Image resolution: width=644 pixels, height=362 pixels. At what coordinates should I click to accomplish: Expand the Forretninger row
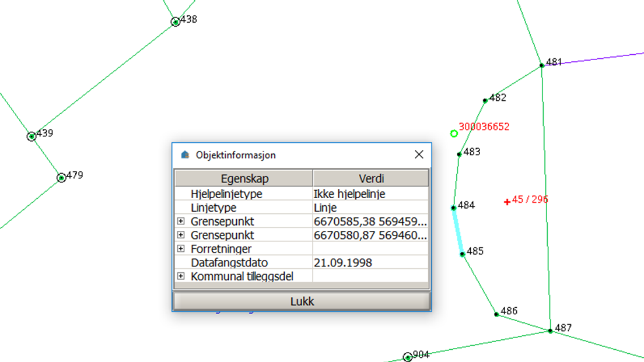point(181,249)
